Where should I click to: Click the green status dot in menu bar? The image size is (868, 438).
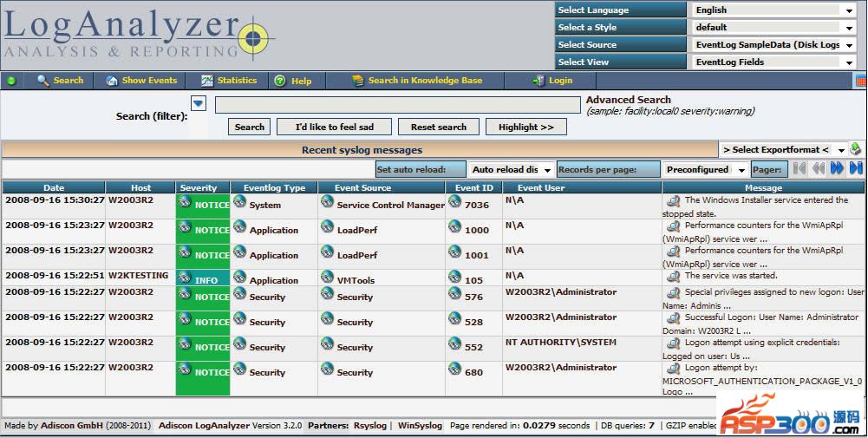[x=11, y=81]
